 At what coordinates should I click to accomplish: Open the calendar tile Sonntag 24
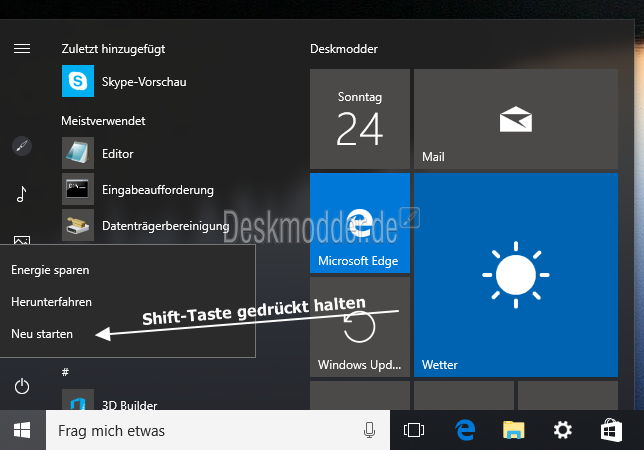(360, 119)
